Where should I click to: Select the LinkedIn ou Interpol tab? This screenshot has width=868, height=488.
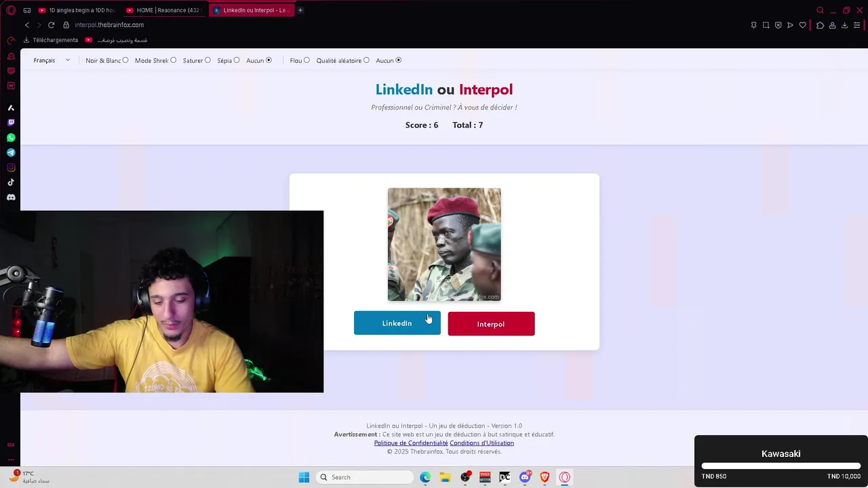pyautogui.click(x=251, y=10)
